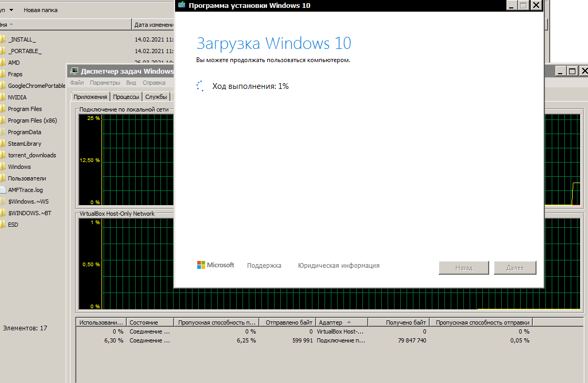Open the Файл menu in Task Manager
The image size is (588, 383).
tap(77, 83)
